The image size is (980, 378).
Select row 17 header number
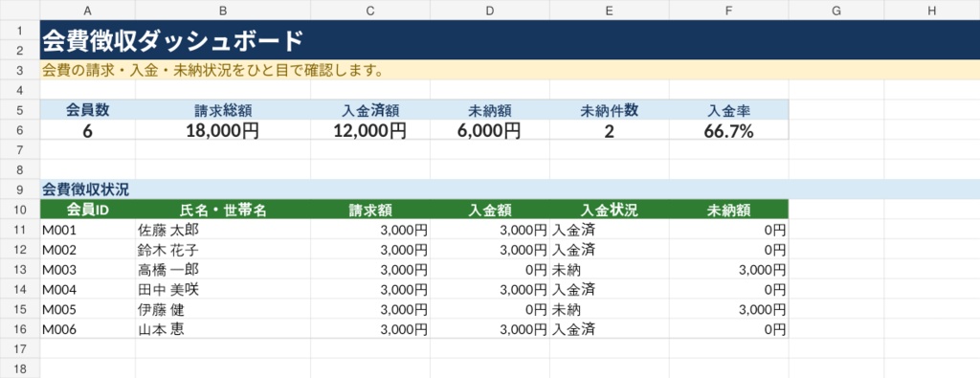point(20,348)
